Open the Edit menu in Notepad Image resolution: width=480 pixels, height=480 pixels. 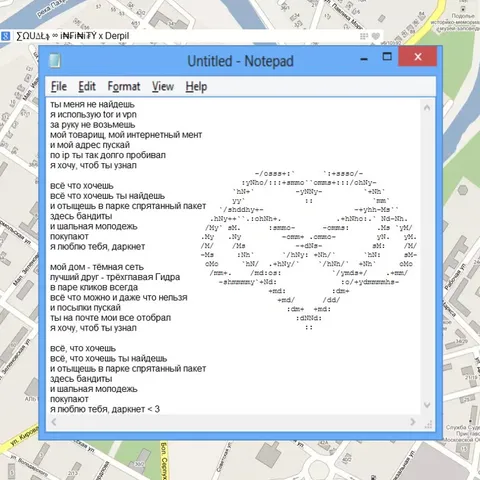(87, 87)
